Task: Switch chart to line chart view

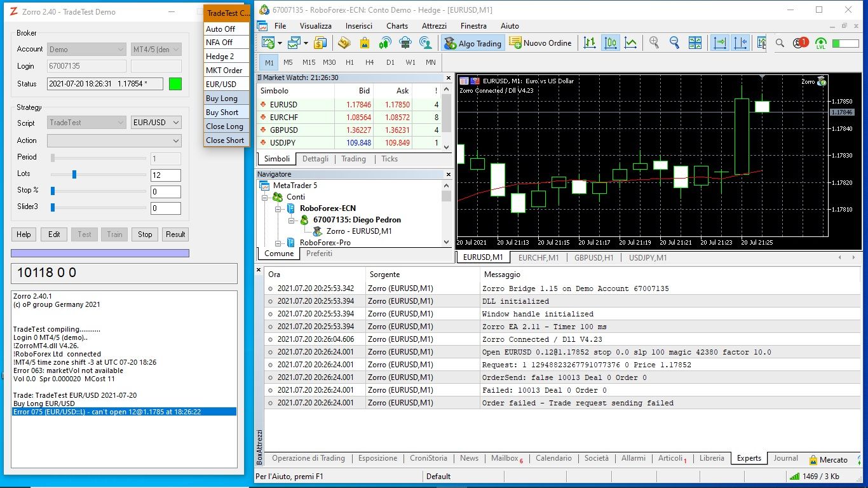Action: (630, 43)
